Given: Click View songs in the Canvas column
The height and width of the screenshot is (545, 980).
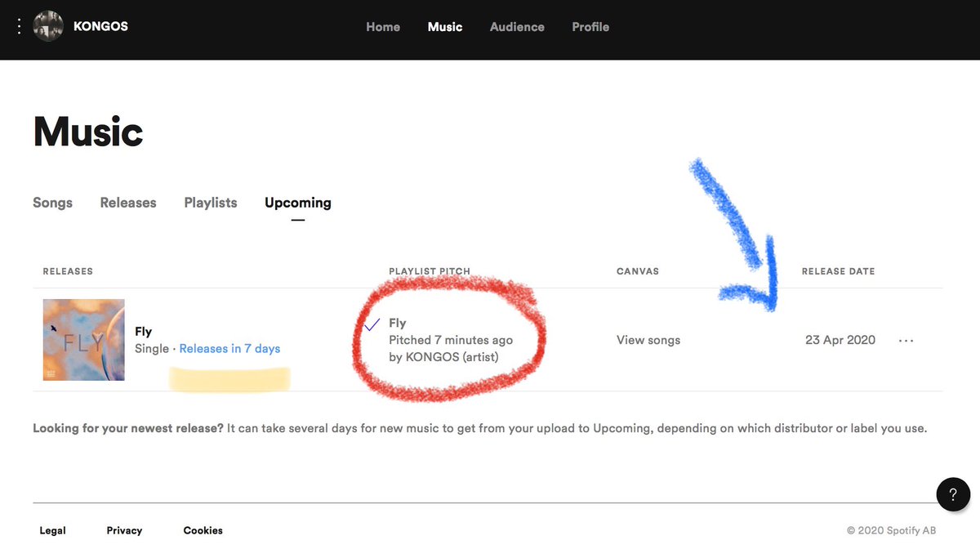Looking at the screenshot, I should [648, 340].
